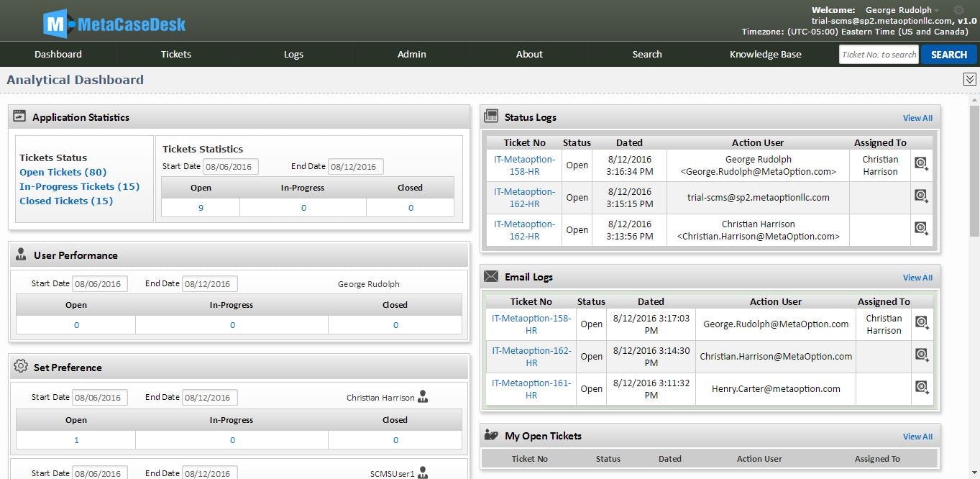Open the settings gear in the top-right corner
The image size is (980, 479).
point(959,10)
